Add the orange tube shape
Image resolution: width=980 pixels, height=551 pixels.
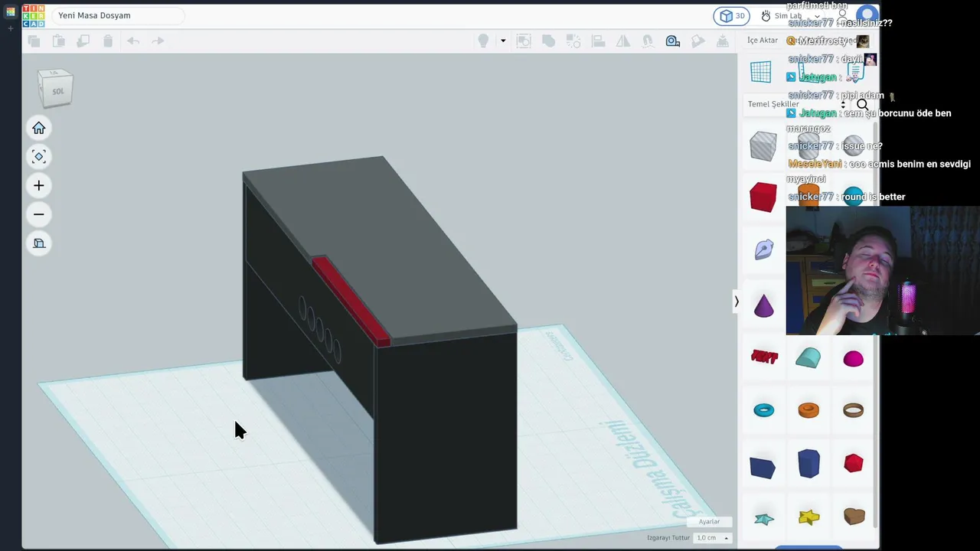click(808, 410)
